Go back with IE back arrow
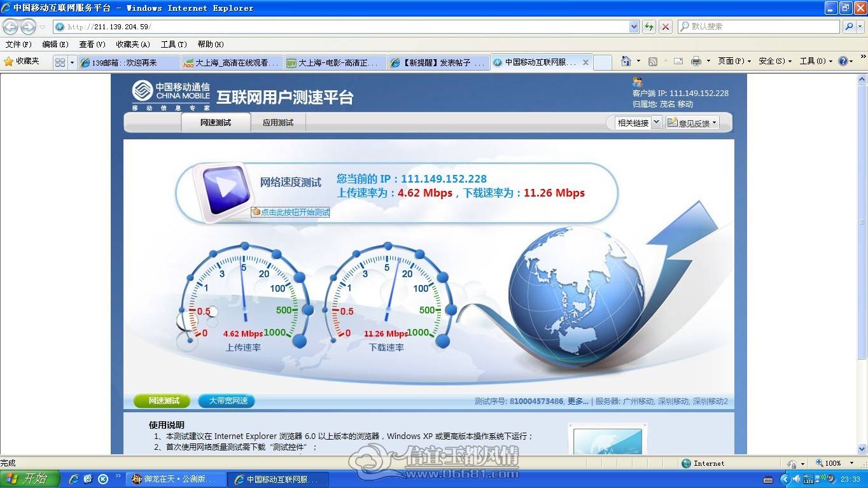Viewport: 868px width, 488px height. (10, 27)
